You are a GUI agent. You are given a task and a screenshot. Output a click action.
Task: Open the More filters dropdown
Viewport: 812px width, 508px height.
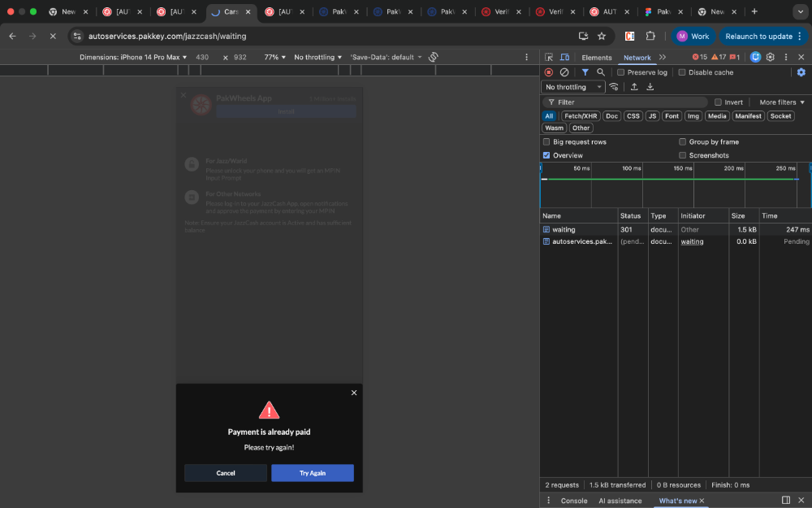pyautogui.click(x=782, y=102)
